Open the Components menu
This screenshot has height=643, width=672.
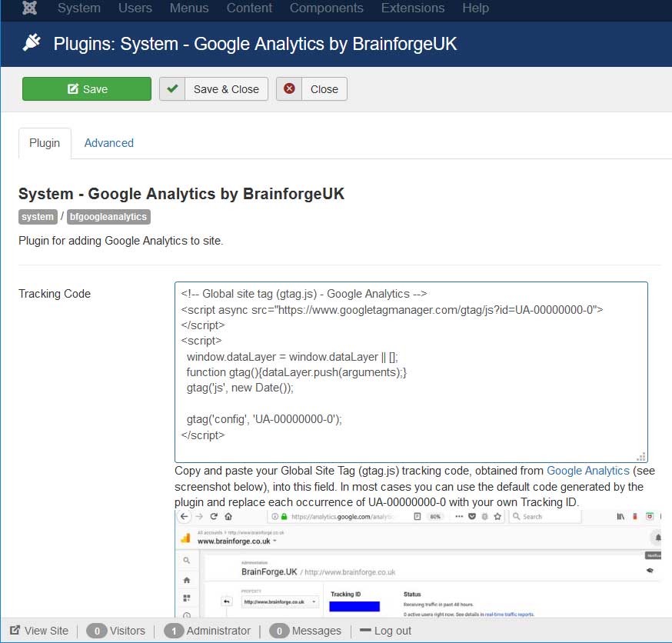pos(326,8)
